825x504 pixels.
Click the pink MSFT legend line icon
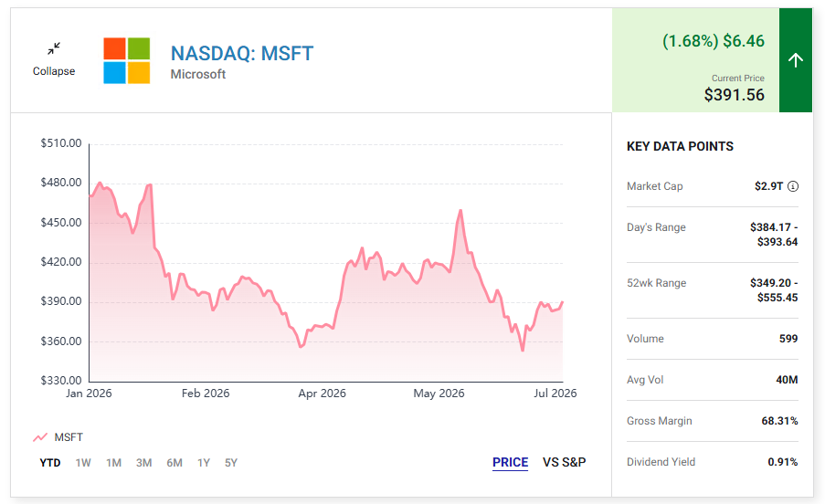(x=40, y=437)
